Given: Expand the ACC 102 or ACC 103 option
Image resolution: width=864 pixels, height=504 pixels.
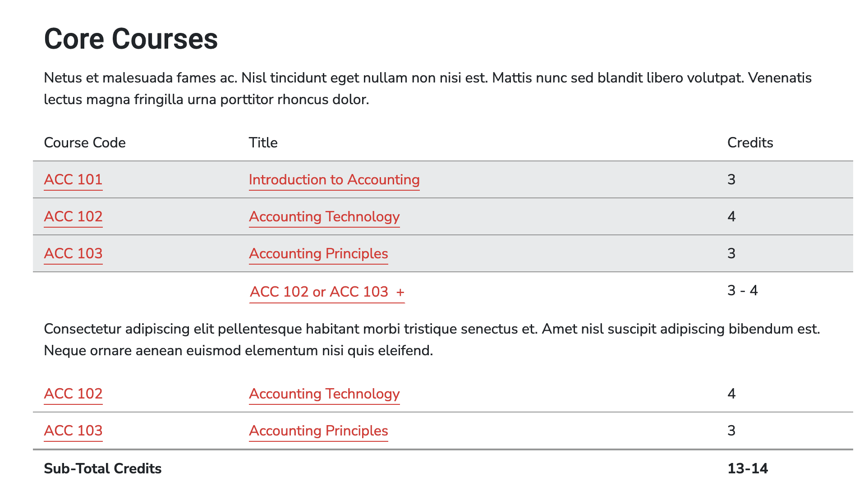Looking at the screenshot, I should (x=327, y=292).
